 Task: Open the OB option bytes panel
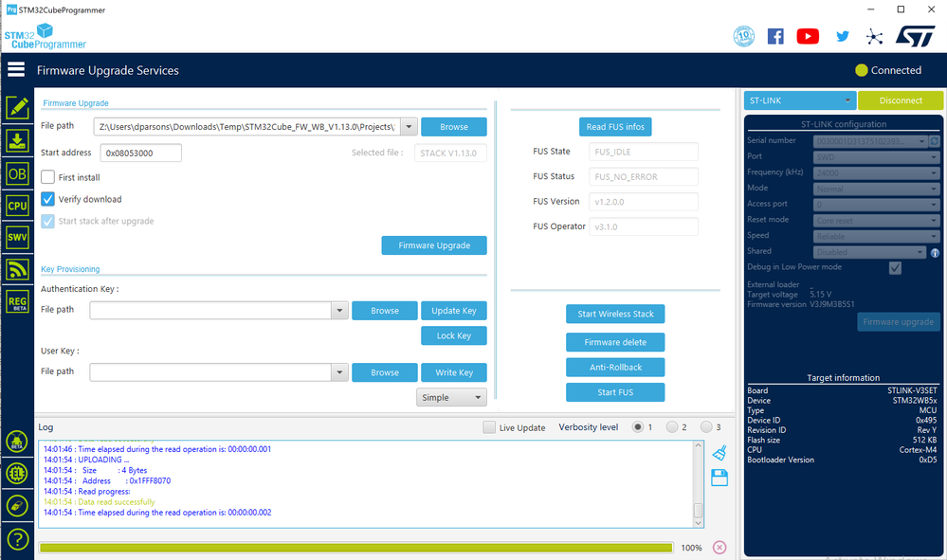(x=17, y=174)
